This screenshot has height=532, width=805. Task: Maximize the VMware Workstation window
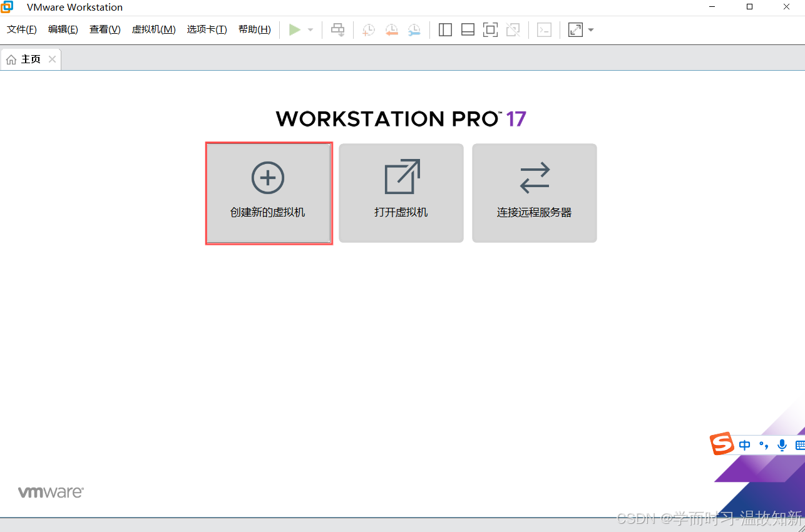tap(749, 7)
